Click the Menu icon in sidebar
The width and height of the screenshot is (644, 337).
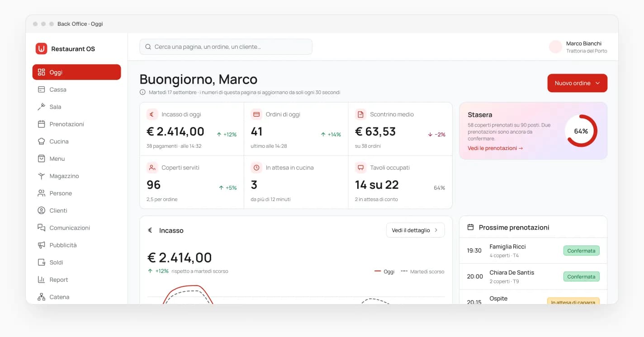42,159
